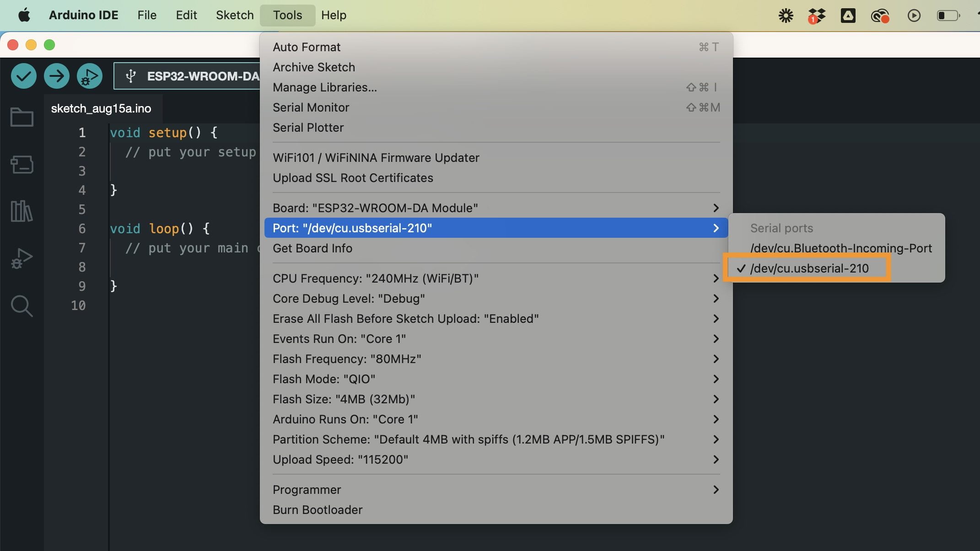Click the battery status icon
This screenshot has height=551, width=980.
point(948,16)
